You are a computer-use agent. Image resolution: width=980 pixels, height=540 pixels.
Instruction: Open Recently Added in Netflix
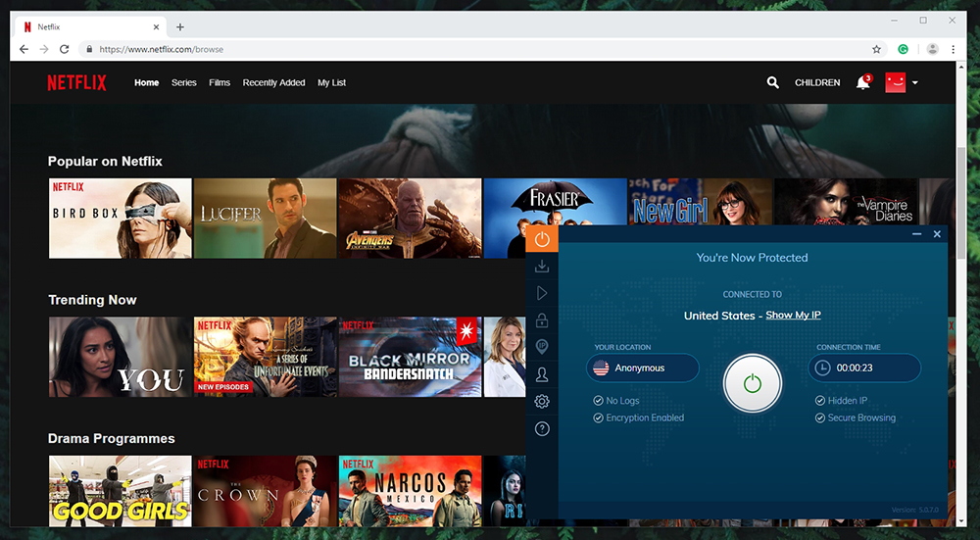click(273, 82)
